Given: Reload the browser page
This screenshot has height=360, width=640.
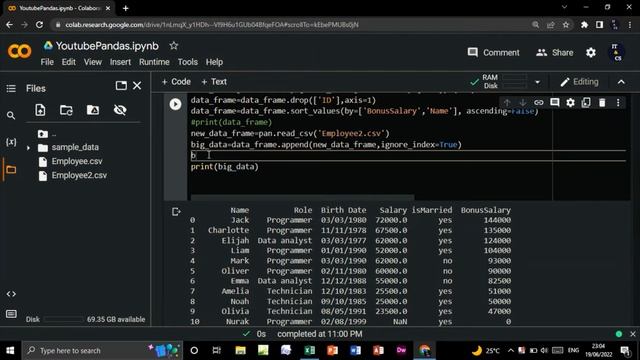Looking at the screenshot, I should 39,25.
